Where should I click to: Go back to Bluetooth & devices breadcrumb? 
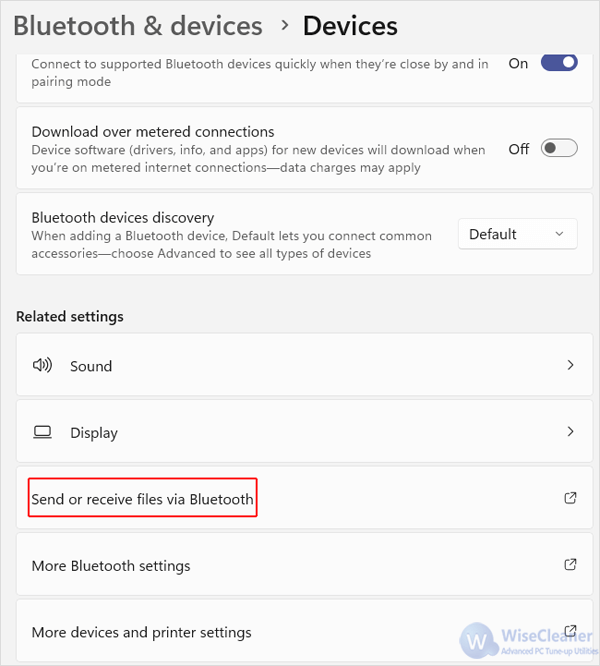tap(138, 26)
